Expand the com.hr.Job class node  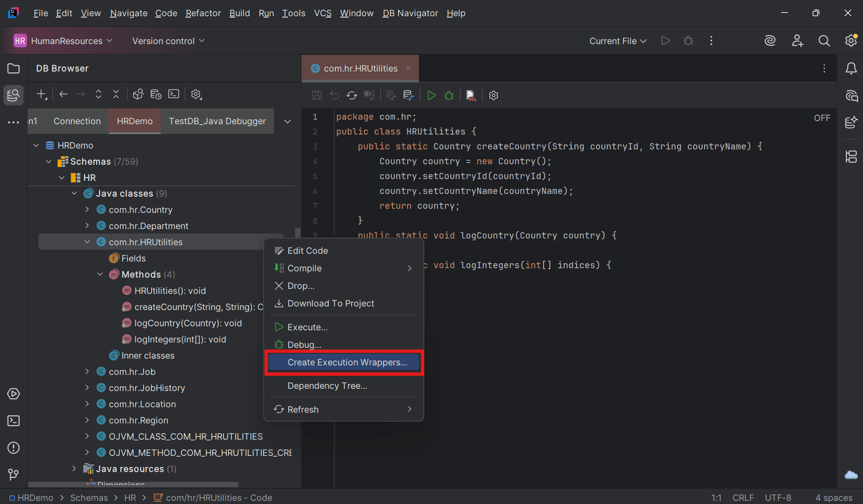(87, 371)
